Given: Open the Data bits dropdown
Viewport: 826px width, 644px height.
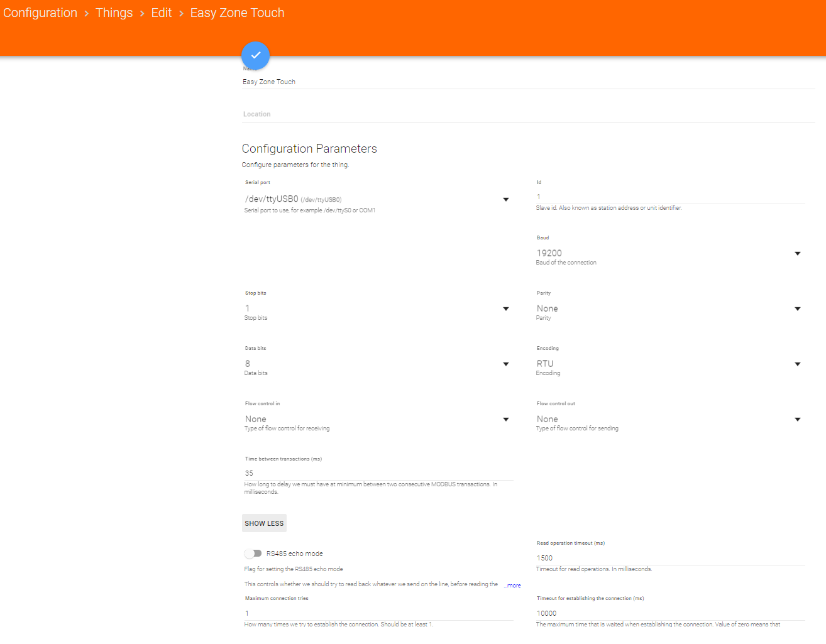Looking at the screenshot, I should [x=377, y=364].
